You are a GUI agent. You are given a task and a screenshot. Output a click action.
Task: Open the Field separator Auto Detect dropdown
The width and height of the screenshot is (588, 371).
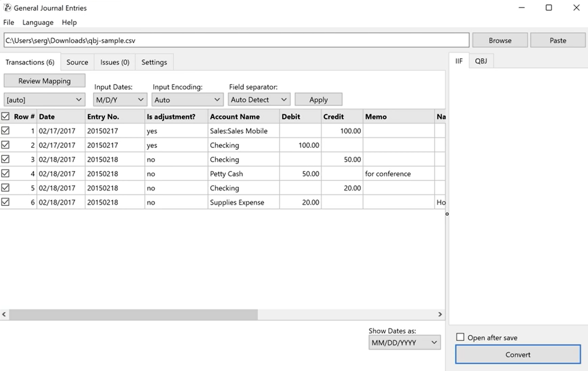pyautogui.click(x=259, y=100)
